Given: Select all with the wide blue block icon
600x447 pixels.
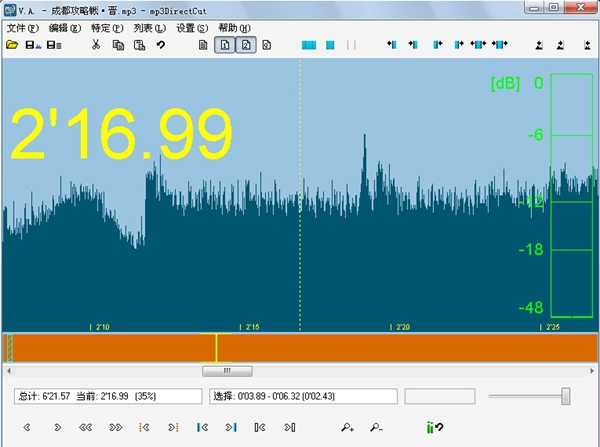Looking at the screenshot, I should click(309, 45).
